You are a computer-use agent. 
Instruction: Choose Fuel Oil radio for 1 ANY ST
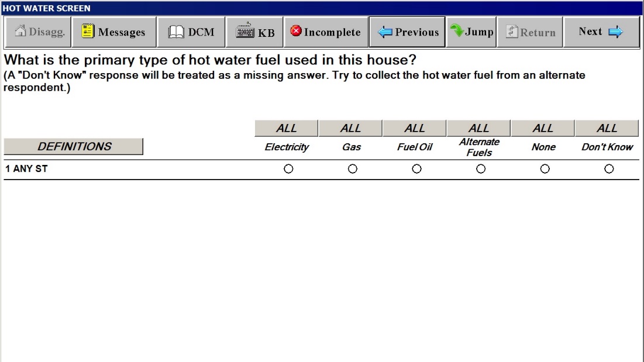(x=416, y=169)
